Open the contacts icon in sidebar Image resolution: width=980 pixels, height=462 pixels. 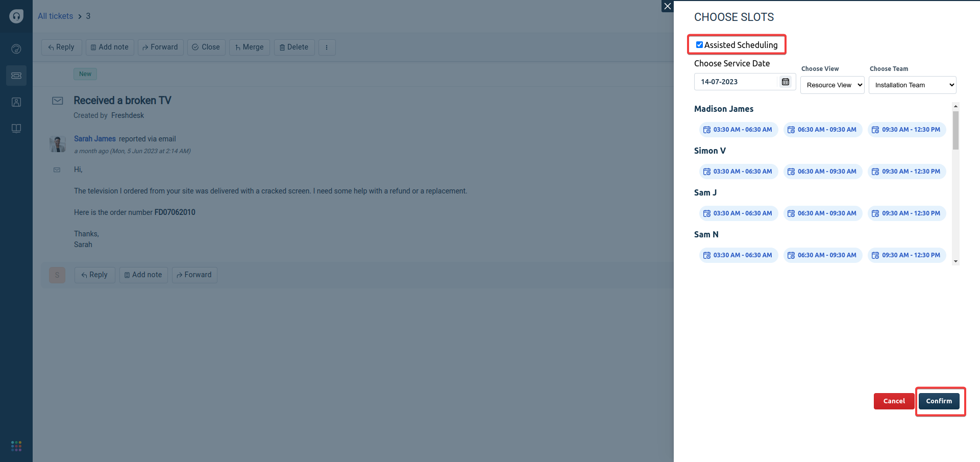click(16, 102)
